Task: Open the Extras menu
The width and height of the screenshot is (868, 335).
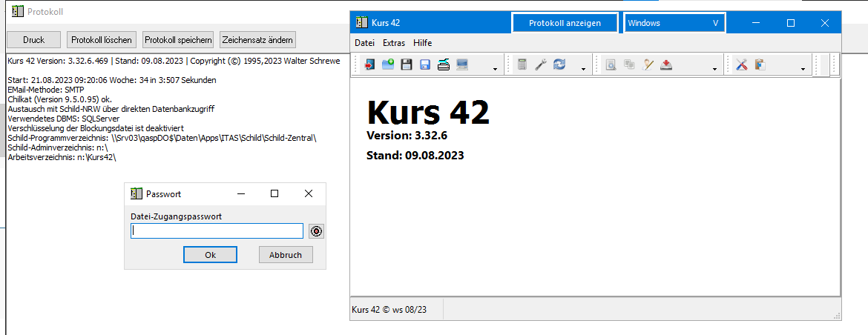Action: (394, 43)
